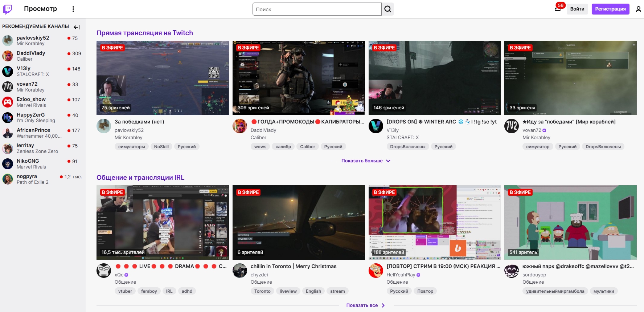
Task: Open stream title 'За победками (нет)'
Action: pyautogui.click(x=139, y=122)
